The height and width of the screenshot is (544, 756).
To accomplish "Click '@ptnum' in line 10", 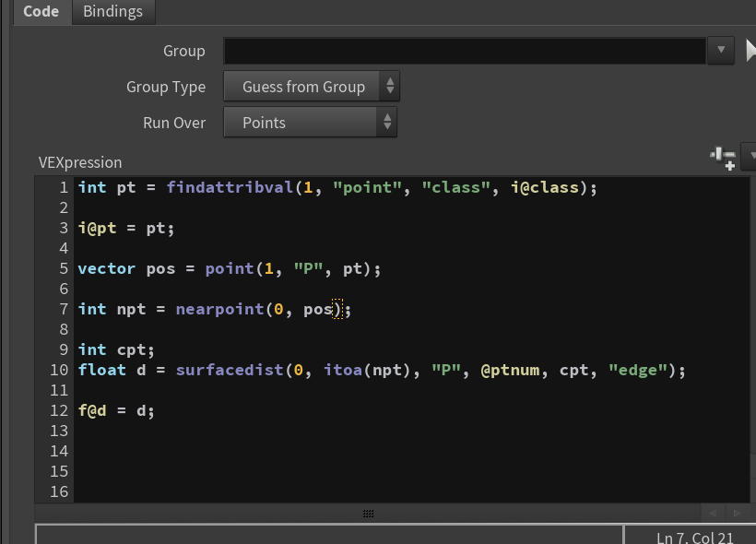I will [510, 370].
